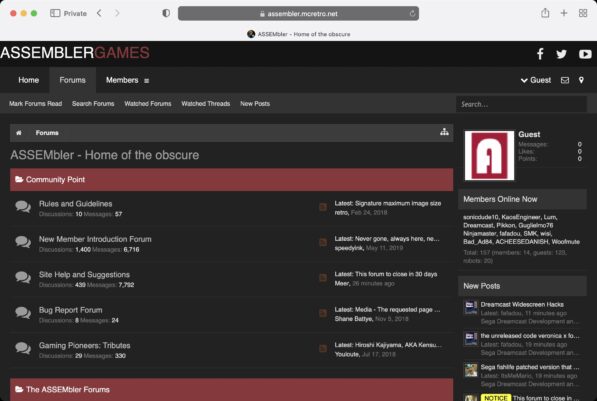Toggle Safari privacy report shield icon
Viewport: 597px width, 401px height.
(166, 13)
